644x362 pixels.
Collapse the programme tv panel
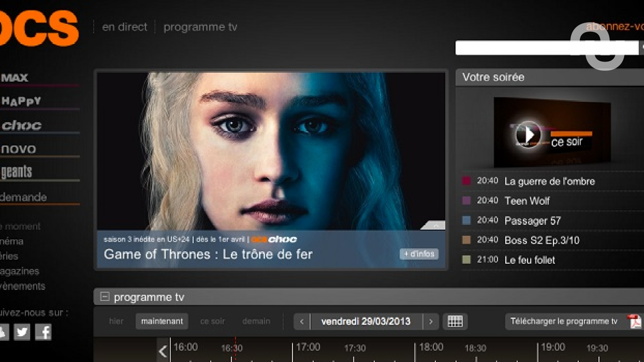click(105, 297)
